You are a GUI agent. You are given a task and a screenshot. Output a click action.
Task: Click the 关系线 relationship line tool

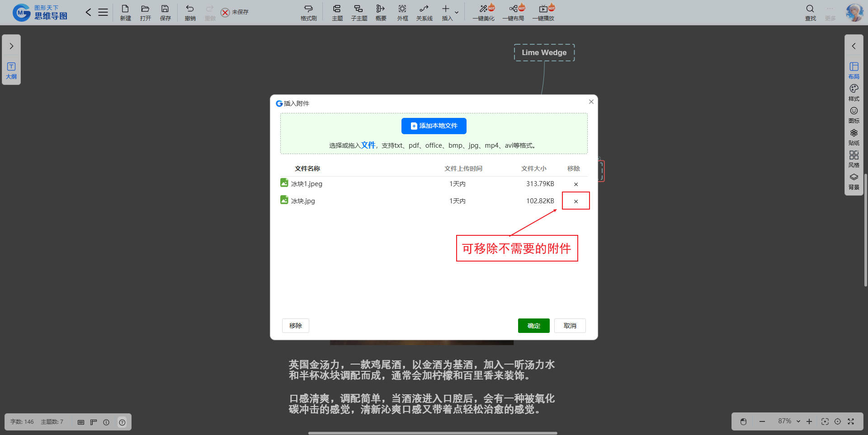pyautogui.click(x=424, y=12)
